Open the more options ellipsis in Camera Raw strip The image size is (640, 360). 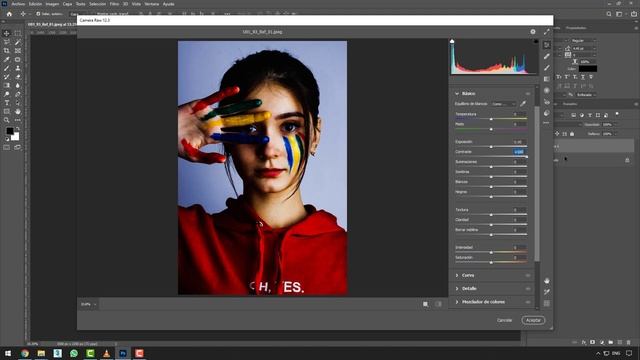click(547, 123)
